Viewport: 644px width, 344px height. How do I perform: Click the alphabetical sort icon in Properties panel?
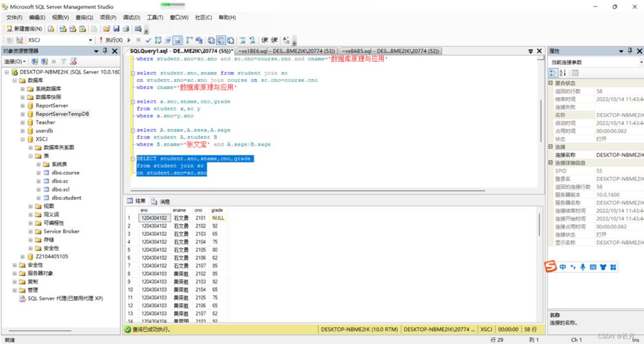(x=563, y=73)
